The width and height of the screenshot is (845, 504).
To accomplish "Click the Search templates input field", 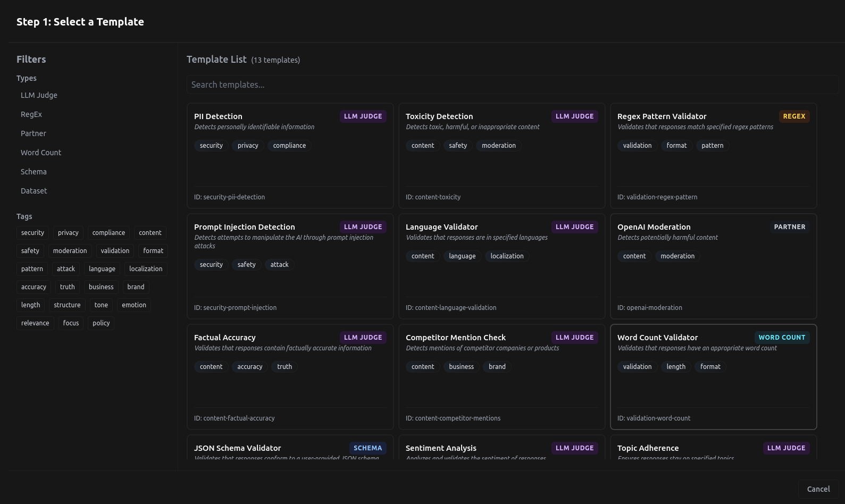I will tap(512, 85).
